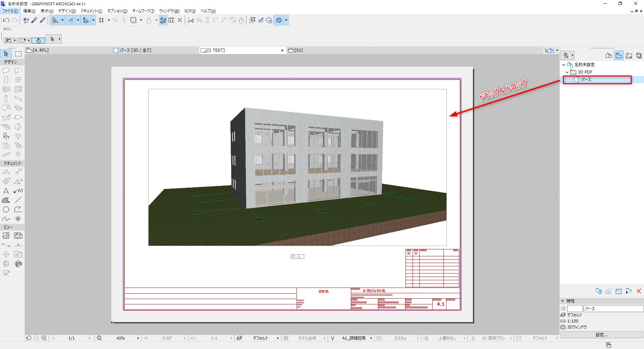Pick the Beam tool

pos(18,99)
